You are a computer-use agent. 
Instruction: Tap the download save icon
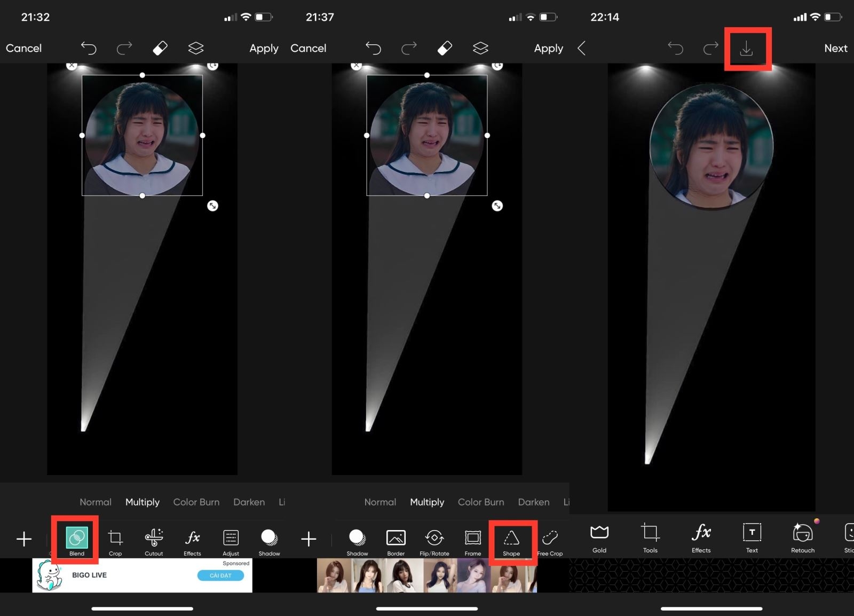coord(746,49)
